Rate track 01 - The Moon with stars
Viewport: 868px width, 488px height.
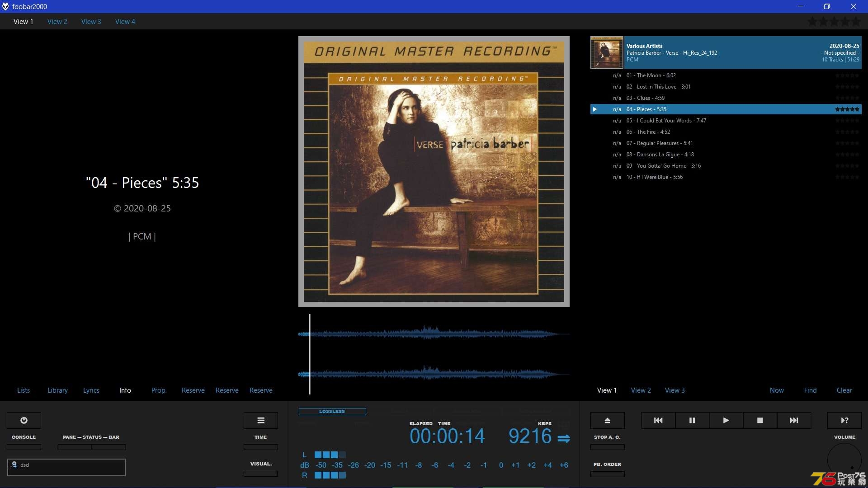click(847, 75)
